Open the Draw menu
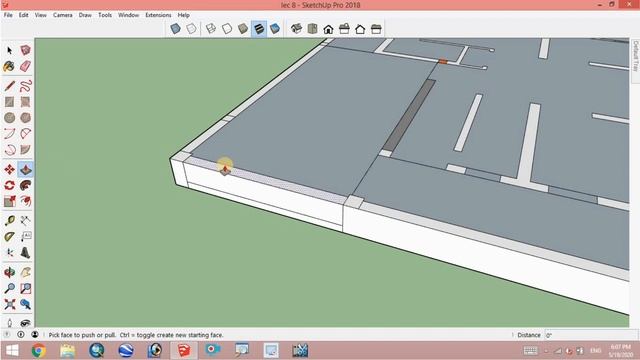The height and width of the screenshot is (360, 640). point(85,15)
